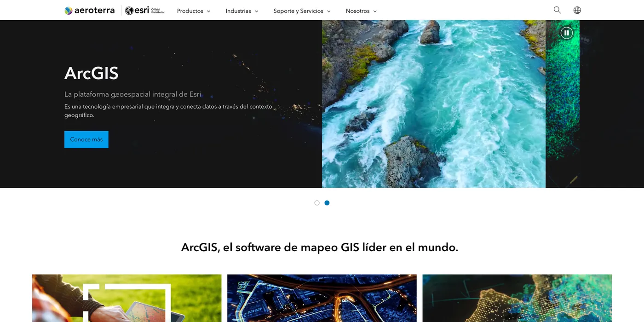This screenshot has width=644, height=322.
Task: Expand the Productos menu
Action: 194,11
